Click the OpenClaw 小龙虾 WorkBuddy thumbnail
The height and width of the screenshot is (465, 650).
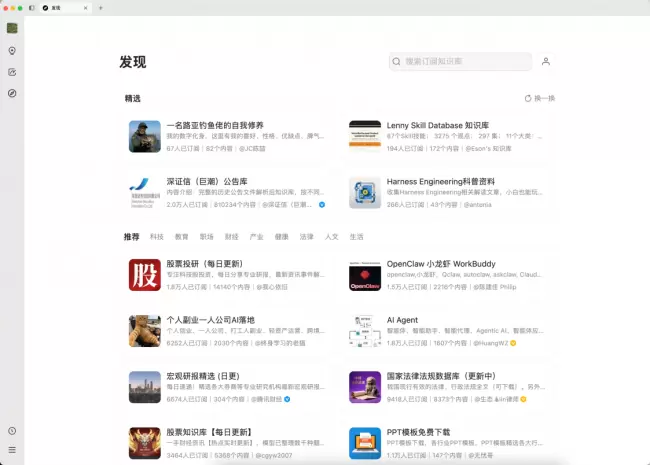pyautogui.click(x=365, y=275)
